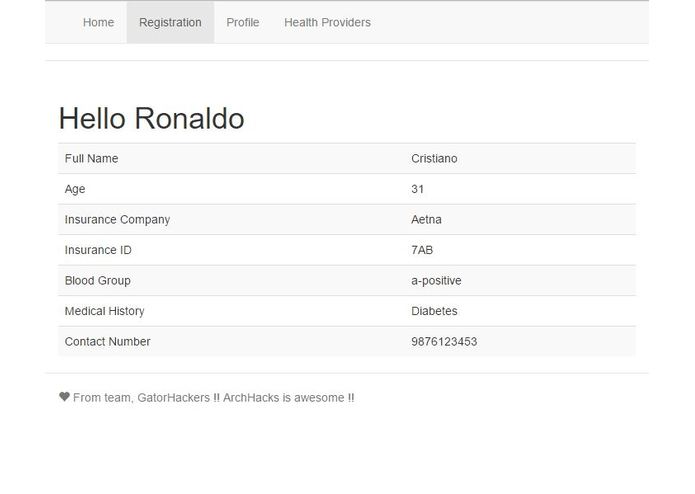The width and height of the screenshot is (695, 494).
Task: Select the Insurance ID label
Action: click(x=98, y=250)
